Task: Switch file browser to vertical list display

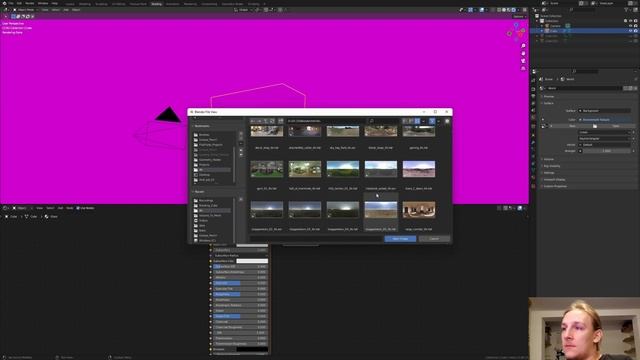Action: [405, 121]
